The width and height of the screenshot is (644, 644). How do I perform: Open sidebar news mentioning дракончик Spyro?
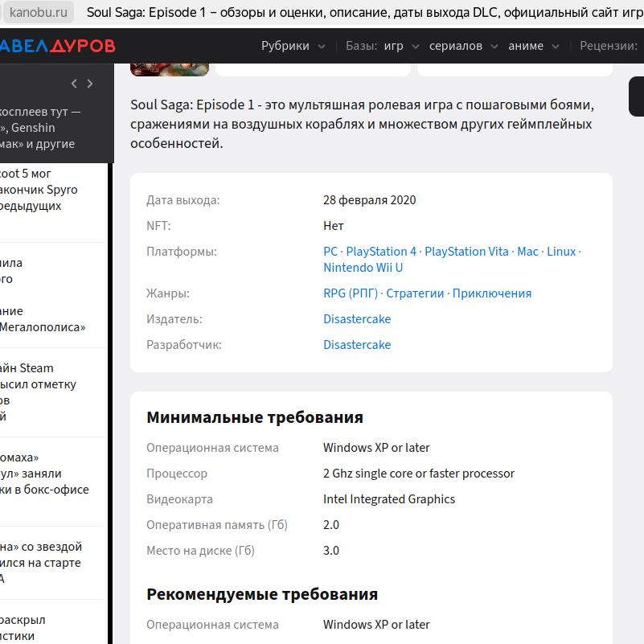[39, 190]
